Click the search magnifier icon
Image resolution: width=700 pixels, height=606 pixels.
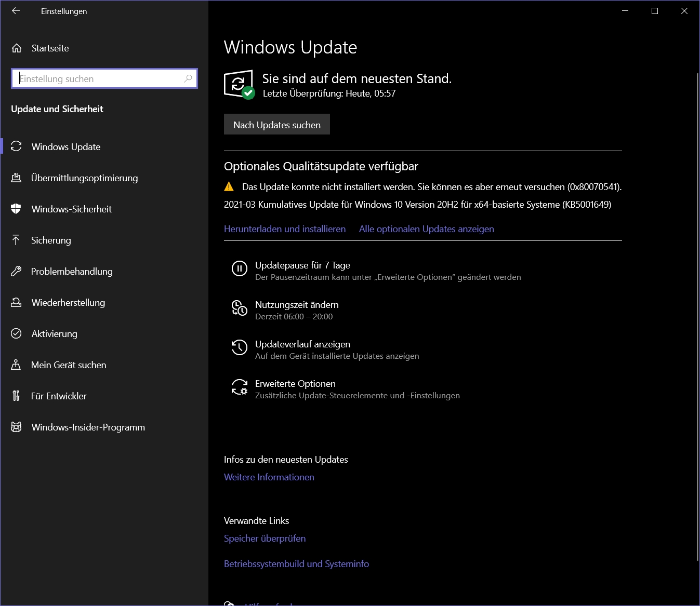click(x=188, y=78)
